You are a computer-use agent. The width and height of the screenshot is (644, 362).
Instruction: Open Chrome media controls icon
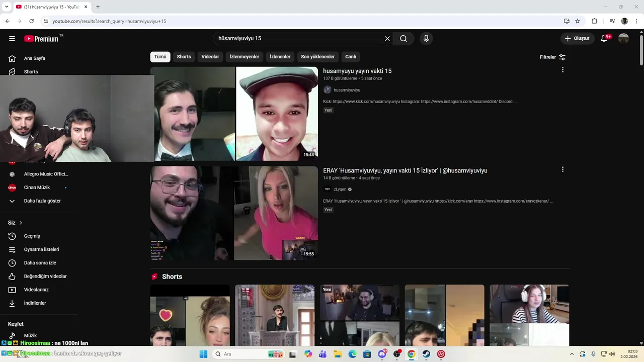(x=612, y=21)
